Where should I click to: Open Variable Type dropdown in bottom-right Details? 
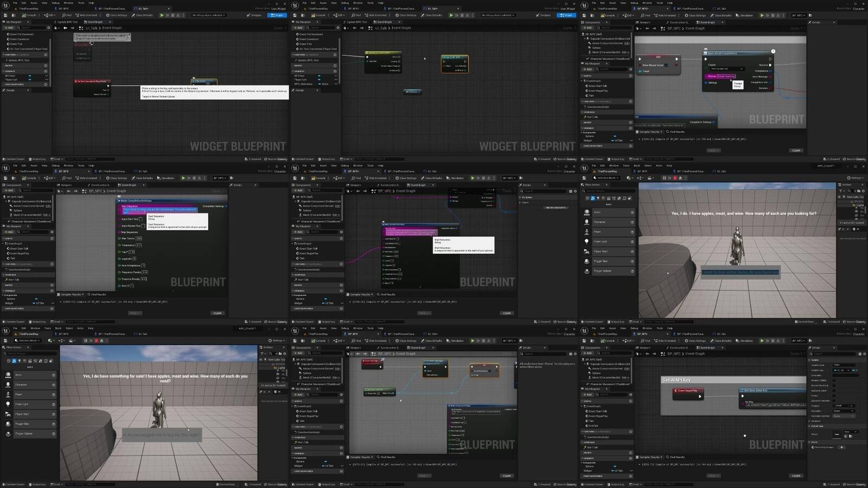click(x=841, y=370)
